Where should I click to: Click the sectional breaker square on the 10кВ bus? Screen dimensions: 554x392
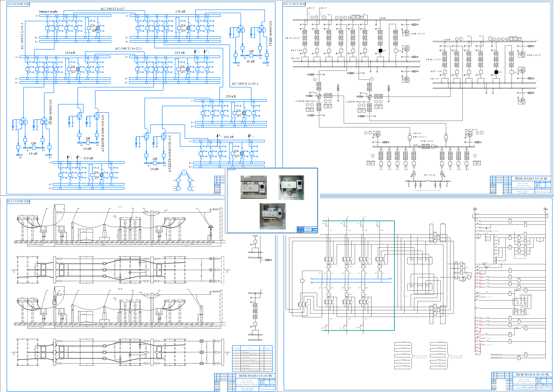(x=433, y=146)
